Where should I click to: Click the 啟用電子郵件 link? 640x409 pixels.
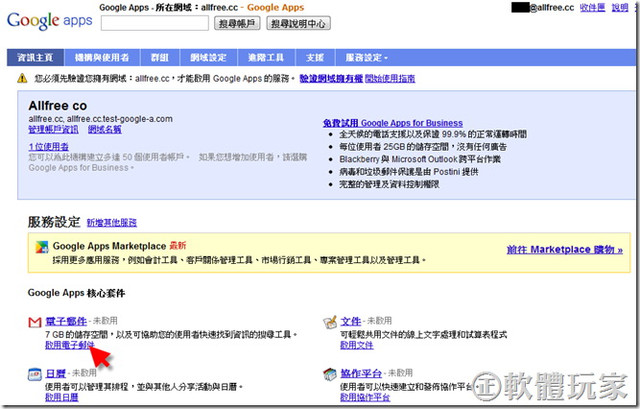[x=70, y=345]
